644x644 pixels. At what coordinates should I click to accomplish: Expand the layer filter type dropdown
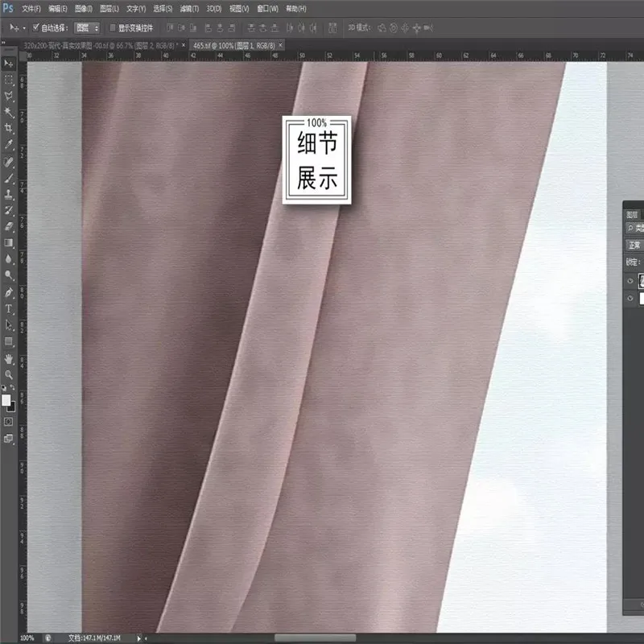point(635,229)
